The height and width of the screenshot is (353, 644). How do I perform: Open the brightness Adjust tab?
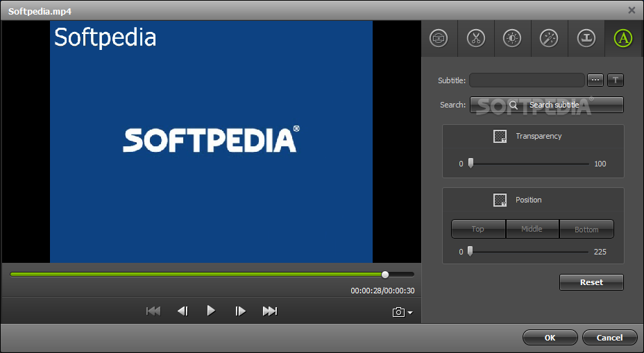512,39
